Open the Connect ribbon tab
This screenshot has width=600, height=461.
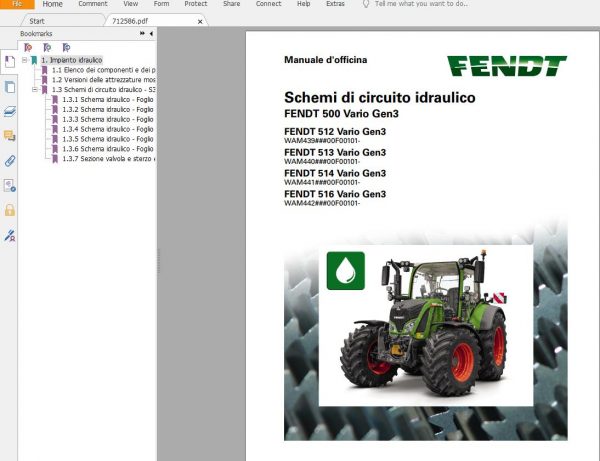coord(268,4)
